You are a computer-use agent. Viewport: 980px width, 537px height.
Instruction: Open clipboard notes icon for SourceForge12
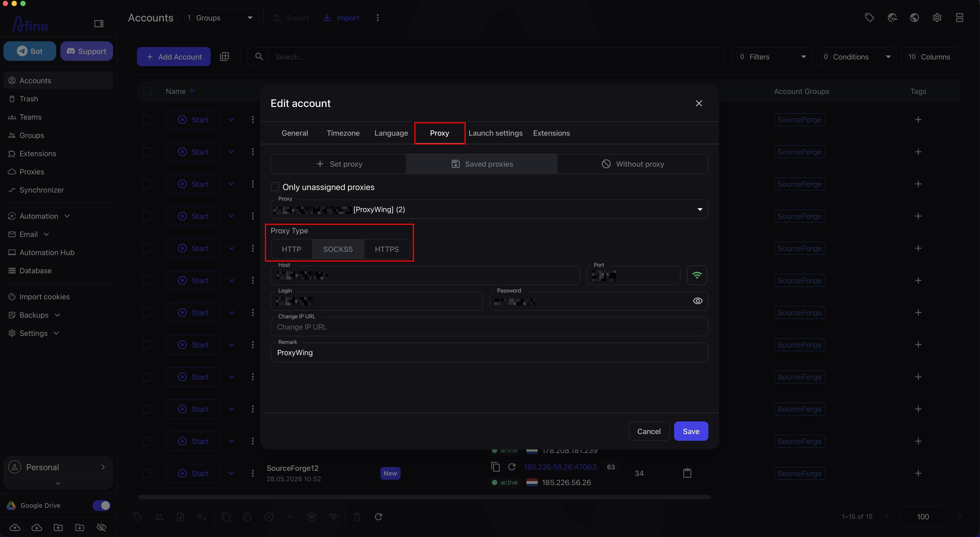[x=687, y=473]
